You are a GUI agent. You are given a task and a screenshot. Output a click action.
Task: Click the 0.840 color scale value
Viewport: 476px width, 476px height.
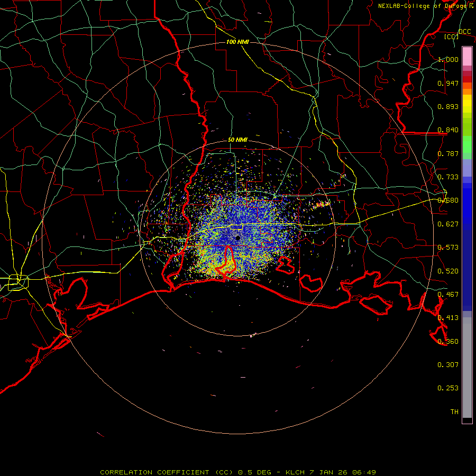[448, 130]
